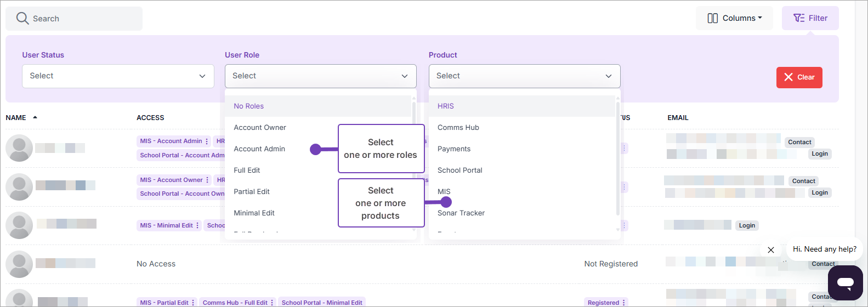Viewport: 868px width, 307px height.
Task: Click the red Clear button
Action: tap(799, 77)
